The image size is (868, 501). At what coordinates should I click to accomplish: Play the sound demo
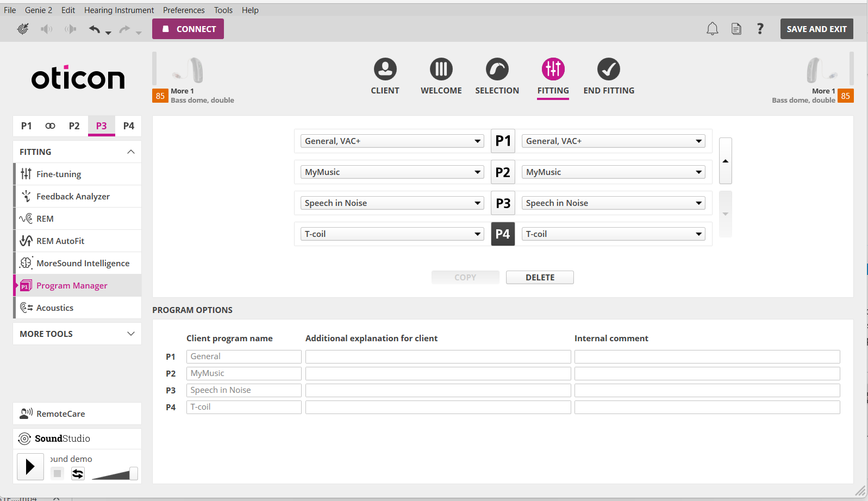tap(30, 467)
